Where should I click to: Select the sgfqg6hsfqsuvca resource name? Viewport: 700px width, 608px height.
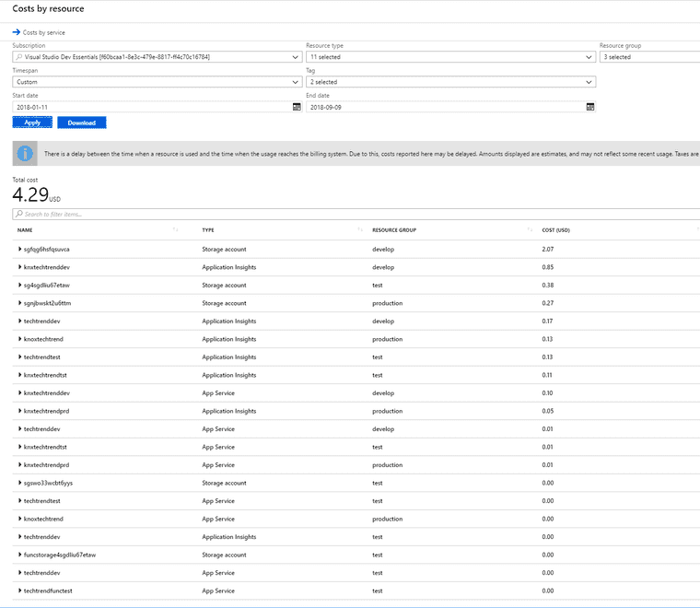click(46, 249)
